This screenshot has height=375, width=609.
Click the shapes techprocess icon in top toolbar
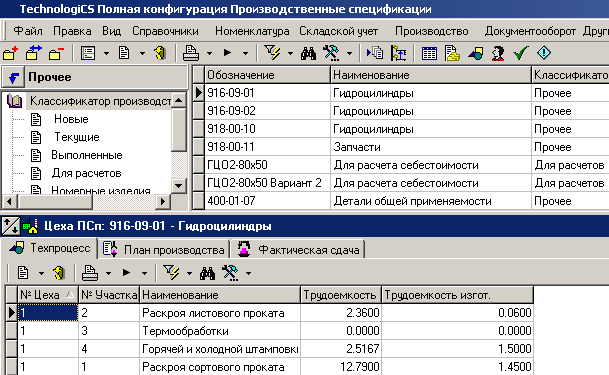pos(475,54)
